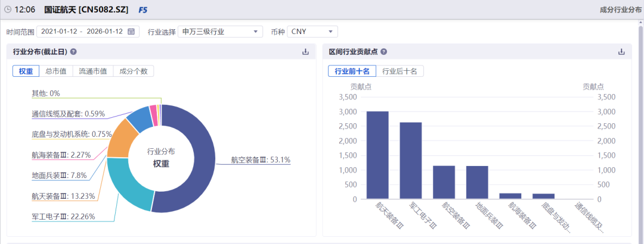The image size is (644, 244).
Task: Open the 行业选择 申万三级行业 dropdown
Action: (220, 32)
